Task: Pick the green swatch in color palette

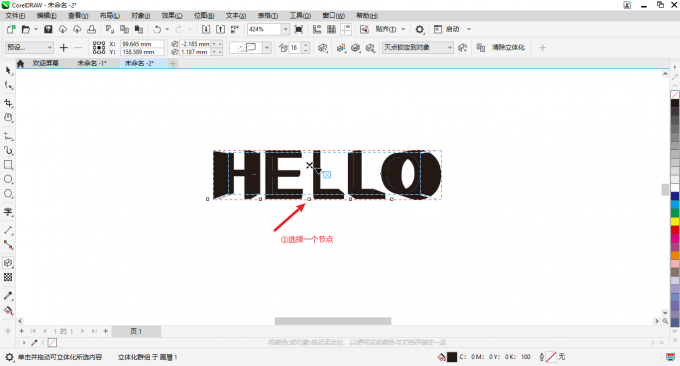Action: pos(675,213)
